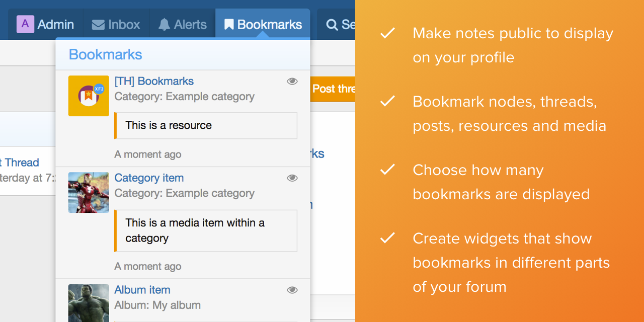Click the Inbox envelope icon
The width and height of the screenshot is (644, 322).
[x=98, y=25]
